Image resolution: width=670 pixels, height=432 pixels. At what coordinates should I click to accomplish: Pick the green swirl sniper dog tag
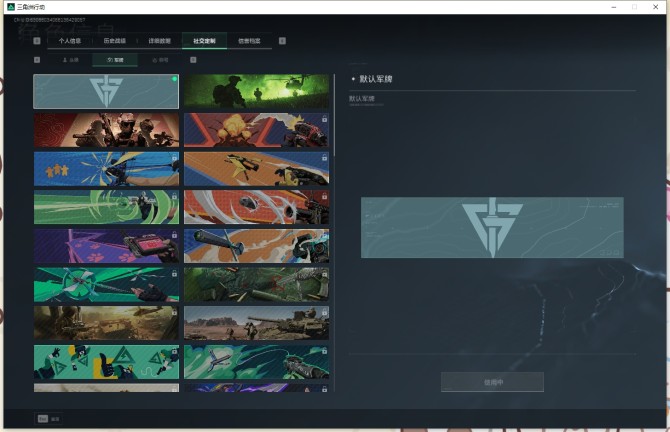[106, 207]
